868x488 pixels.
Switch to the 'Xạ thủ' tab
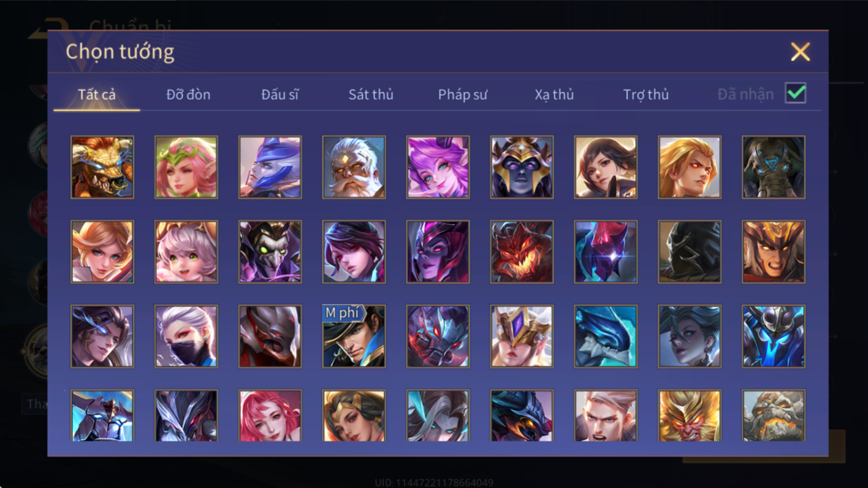pos(554,95)
